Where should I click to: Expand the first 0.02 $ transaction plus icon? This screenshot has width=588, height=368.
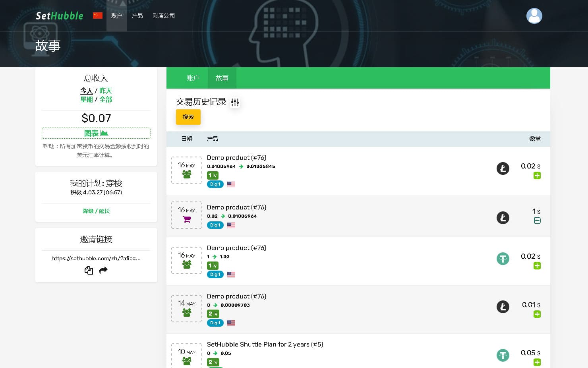pyautogui.click(x=537, y=176)
